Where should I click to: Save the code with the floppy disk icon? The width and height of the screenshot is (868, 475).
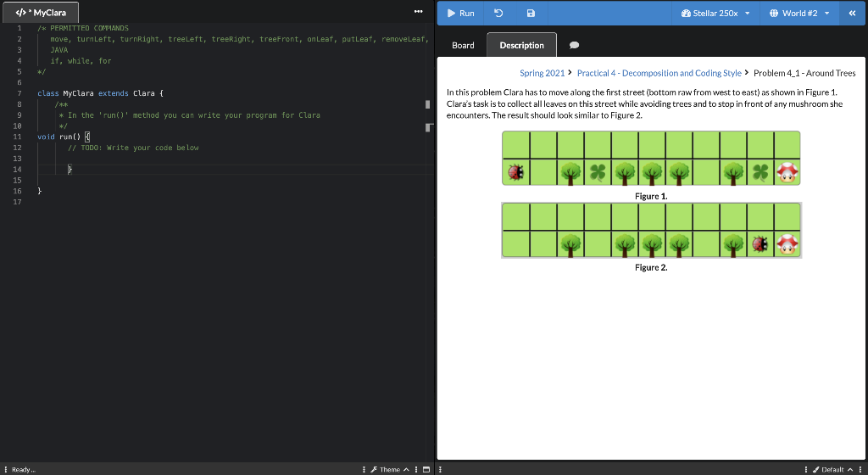[x=531, y=14]
